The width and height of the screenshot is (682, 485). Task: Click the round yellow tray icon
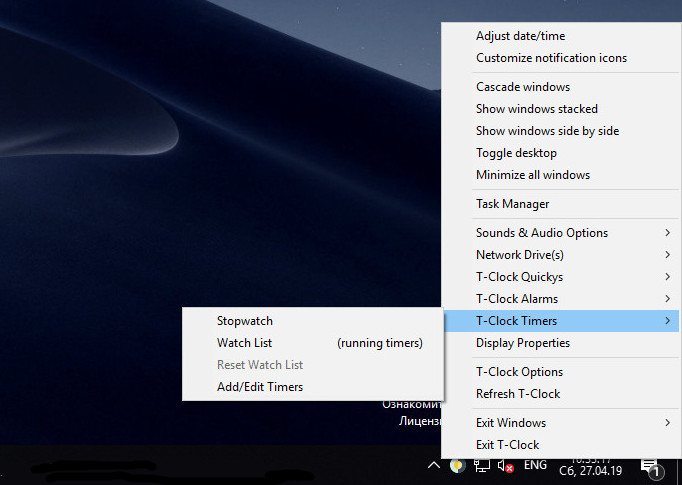pyautogui.click(x=457, y=466)
